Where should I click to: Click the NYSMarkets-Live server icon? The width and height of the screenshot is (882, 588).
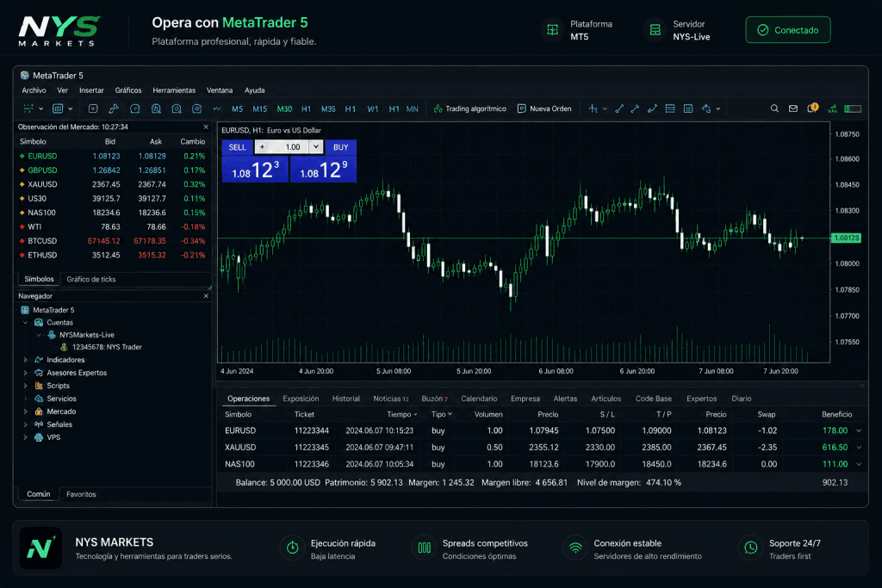52,335
